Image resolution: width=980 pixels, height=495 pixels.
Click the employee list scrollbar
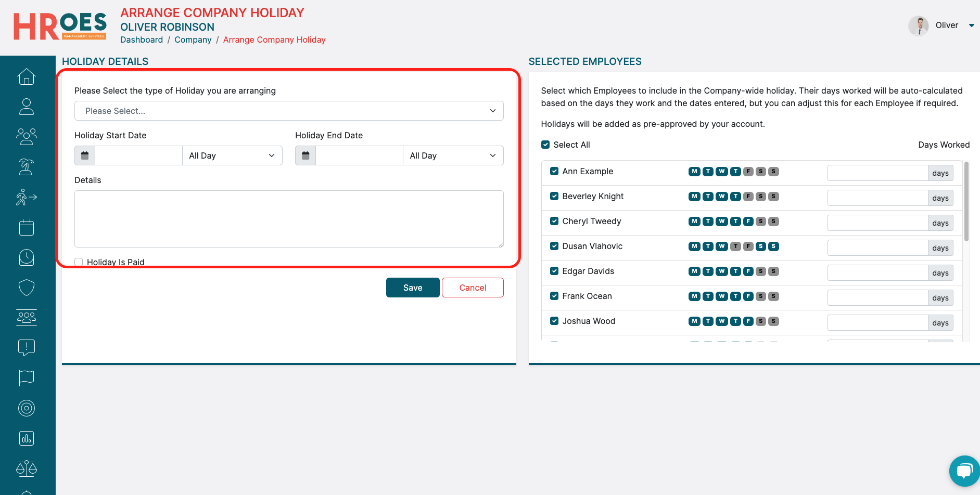[966, 203]
